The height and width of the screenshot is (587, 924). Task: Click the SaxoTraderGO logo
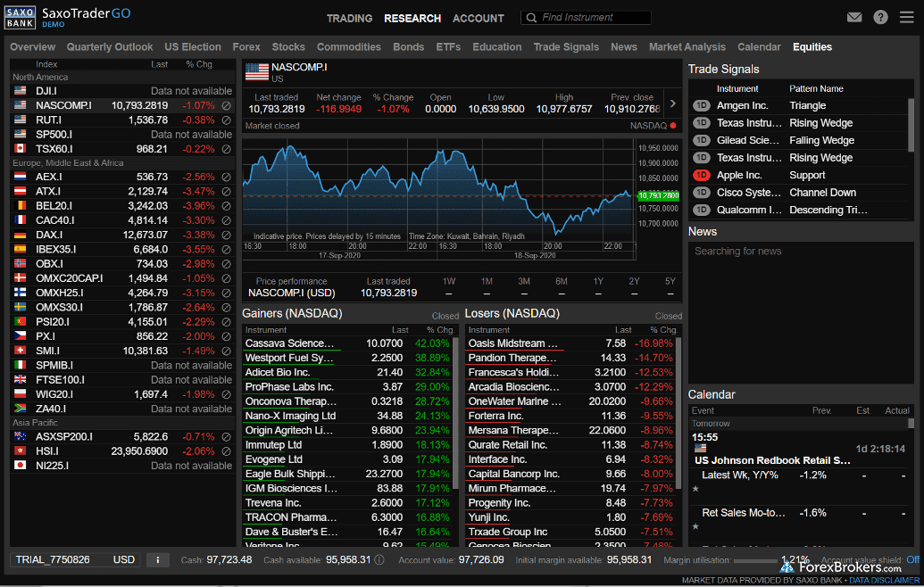click(x=67, y=17)
